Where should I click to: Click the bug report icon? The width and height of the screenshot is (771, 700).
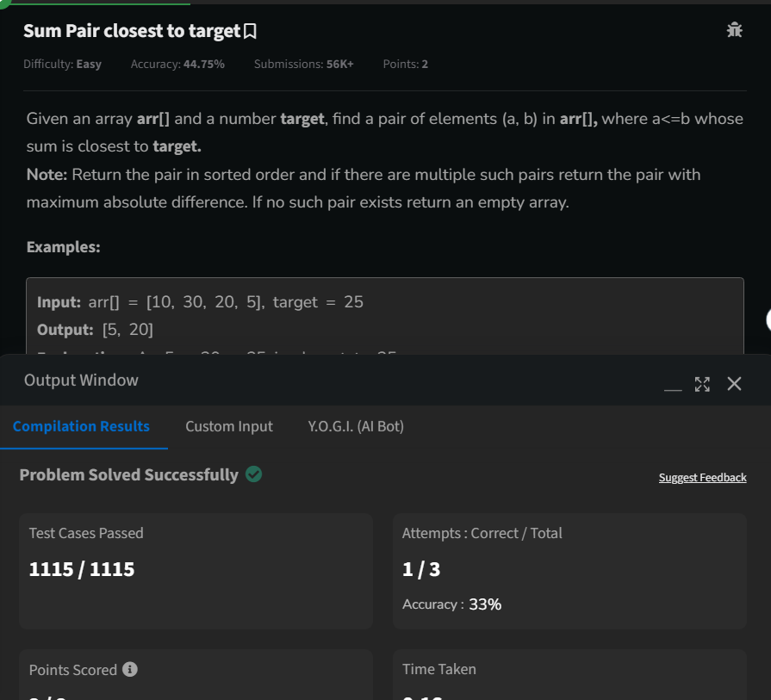coord(734,29)
